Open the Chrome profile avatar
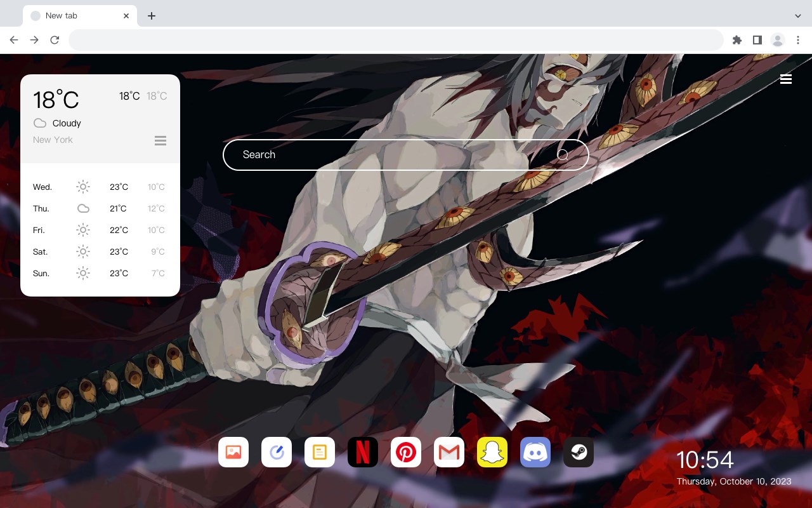This screenshot has width=812, height=508. pos(778,40)
